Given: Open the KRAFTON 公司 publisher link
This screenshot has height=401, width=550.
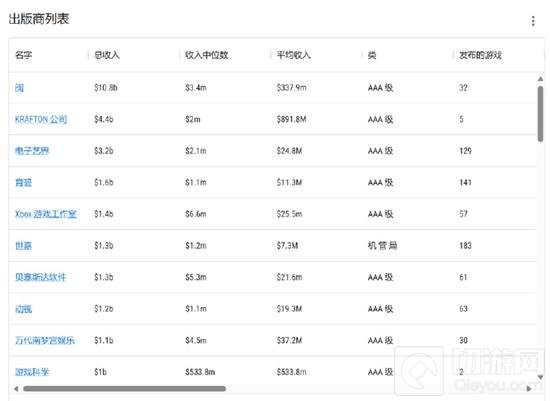Looking at the screenshot, I should tap(41, 119).
